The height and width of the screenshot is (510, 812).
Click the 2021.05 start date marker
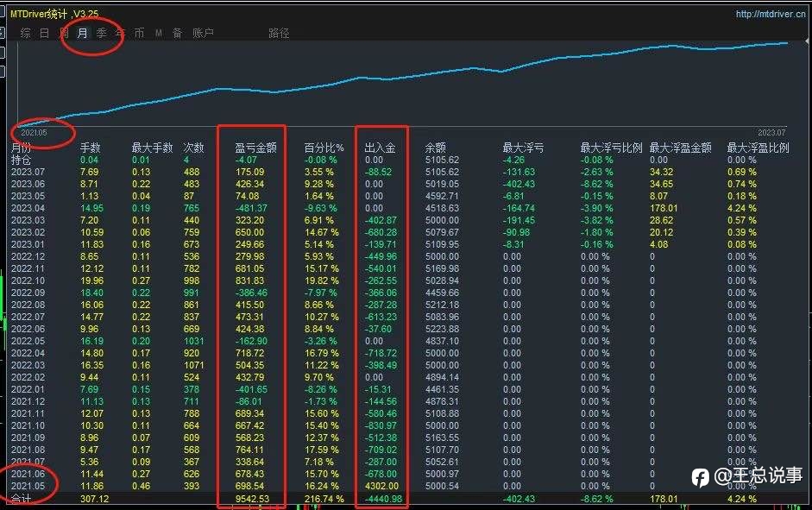[34, 133]
